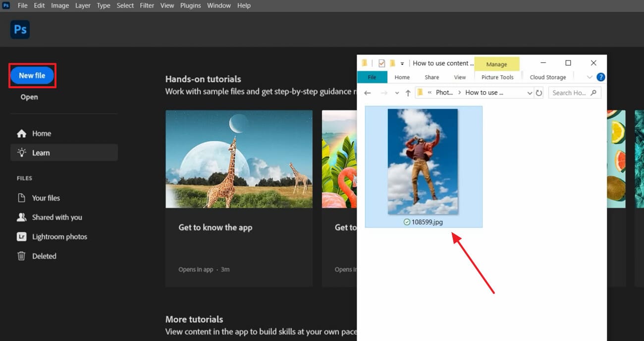Viewport: 644px width, 341px height.
Task: Click Open below New file
Action: (x=29, y=97)
